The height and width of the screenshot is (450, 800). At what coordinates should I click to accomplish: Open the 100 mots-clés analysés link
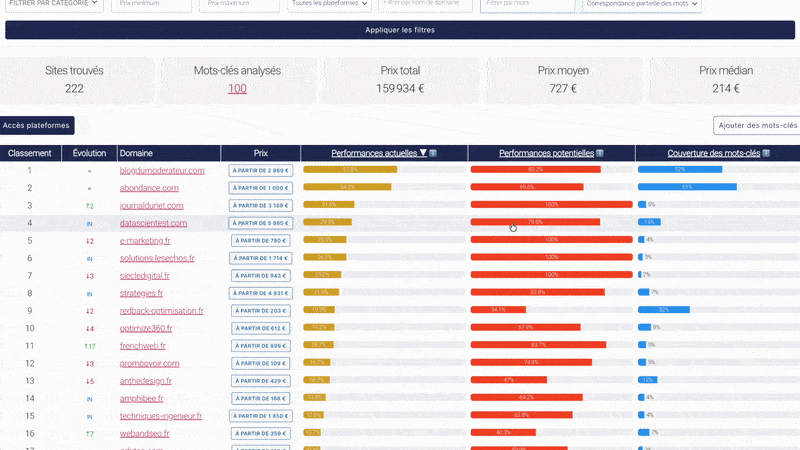[237, 88]
